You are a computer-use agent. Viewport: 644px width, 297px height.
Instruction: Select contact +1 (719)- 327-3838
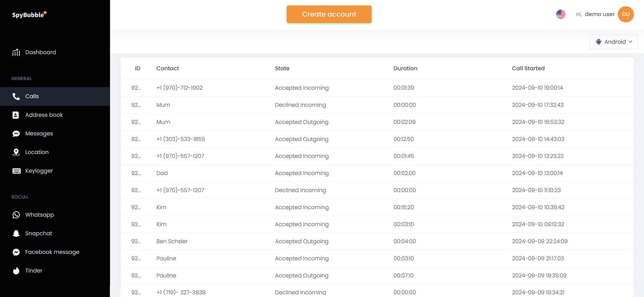(x=181, y=293)
